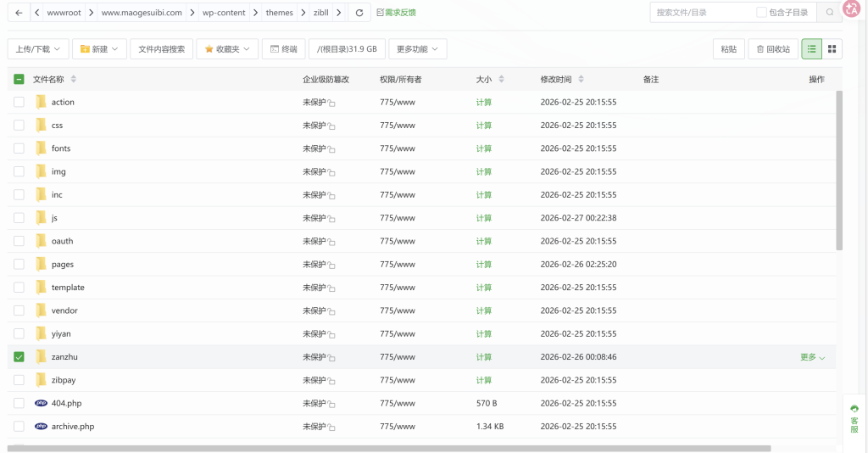This screenshot has width=868, height=453.
Task: Click the oauth folder icon
Action: coord(41,241)
